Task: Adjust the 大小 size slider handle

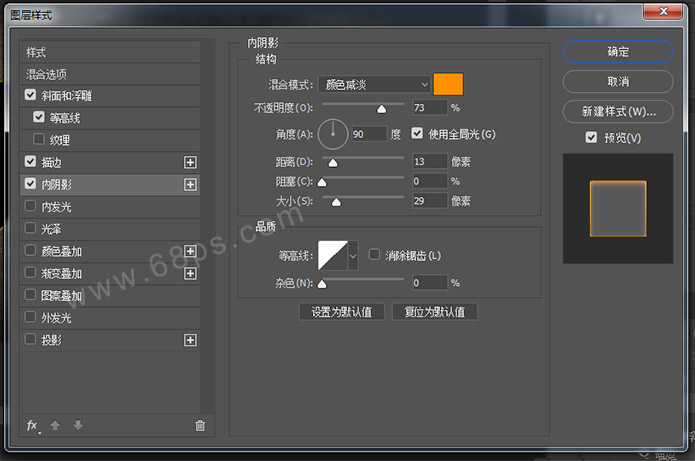Action: tap(336, 202)
